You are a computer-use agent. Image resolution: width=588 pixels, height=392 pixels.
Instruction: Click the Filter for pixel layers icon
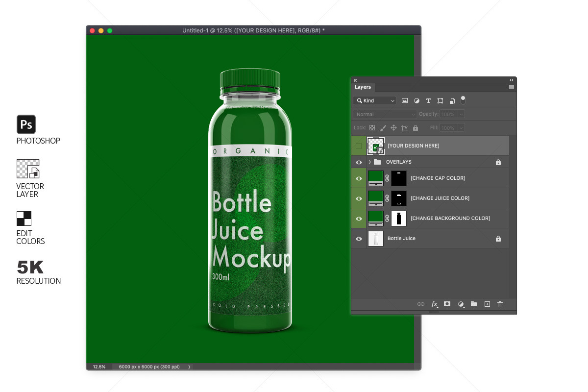point(405,100)
